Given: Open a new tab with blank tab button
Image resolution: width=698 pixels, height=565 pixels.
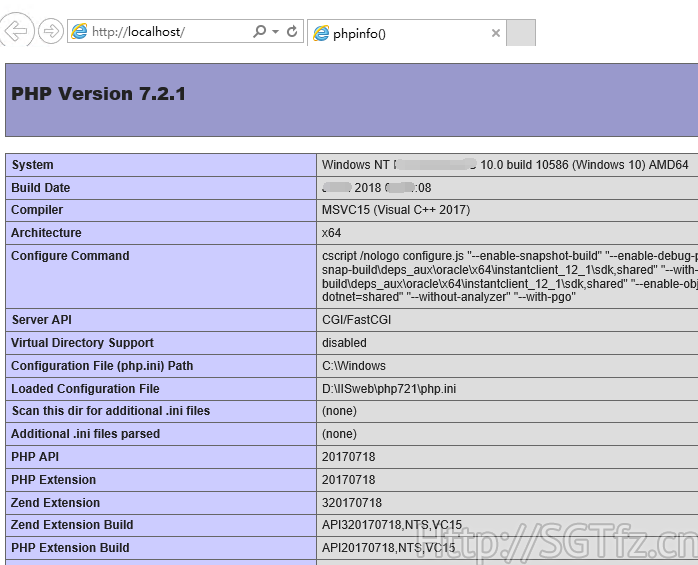Looking at the screenshot, I should [521, 33].
